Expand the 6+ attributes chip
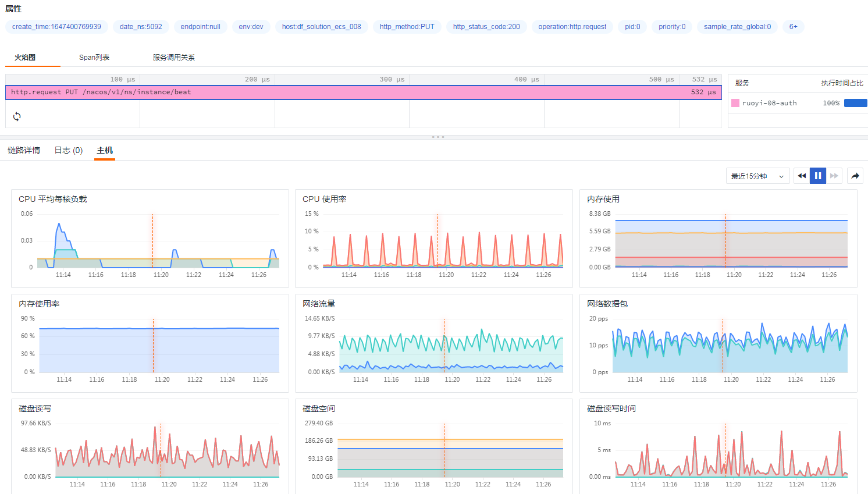The image size is (868, 494). pyautogui.click(x=792, y=26)
